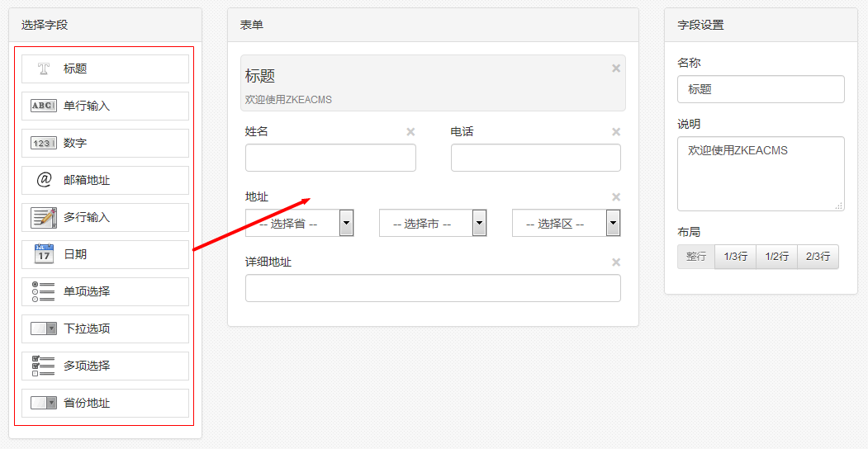
Task: Click the checklist icon for 多项选择
Action: click(x=44, y=366)
